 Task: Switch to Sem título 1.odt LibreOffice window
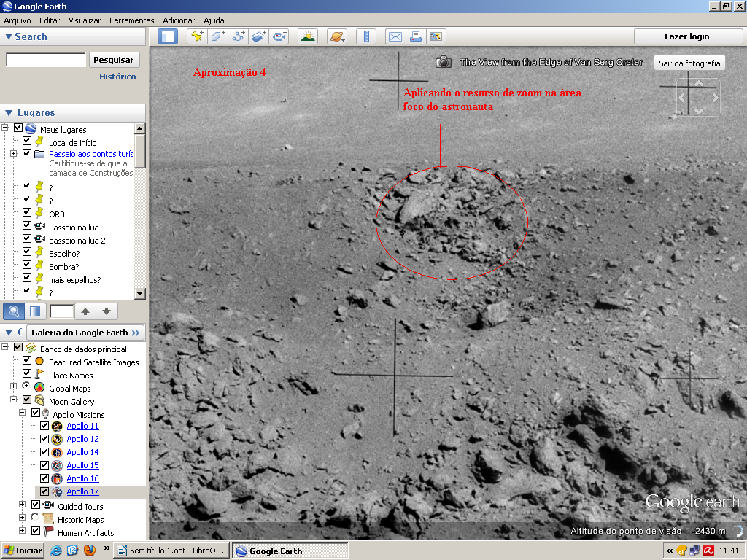(171, 551)
